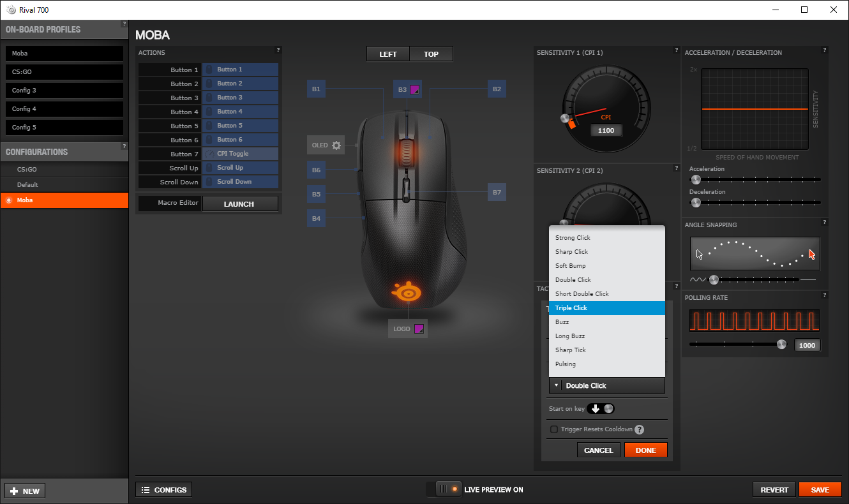
Task: Open the blue action field for Button 3
Action: tap(240, 98)
